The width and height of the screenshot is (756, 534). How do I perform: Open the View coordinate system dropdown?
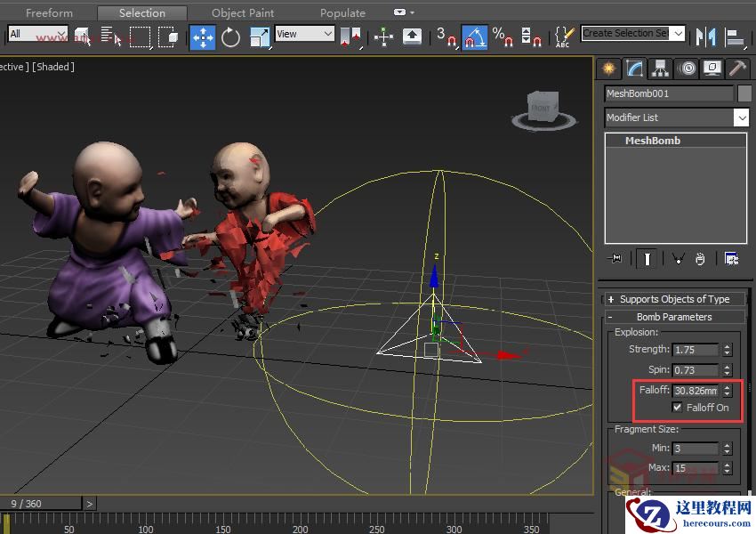pyautogui.click(x=304, y=34)
